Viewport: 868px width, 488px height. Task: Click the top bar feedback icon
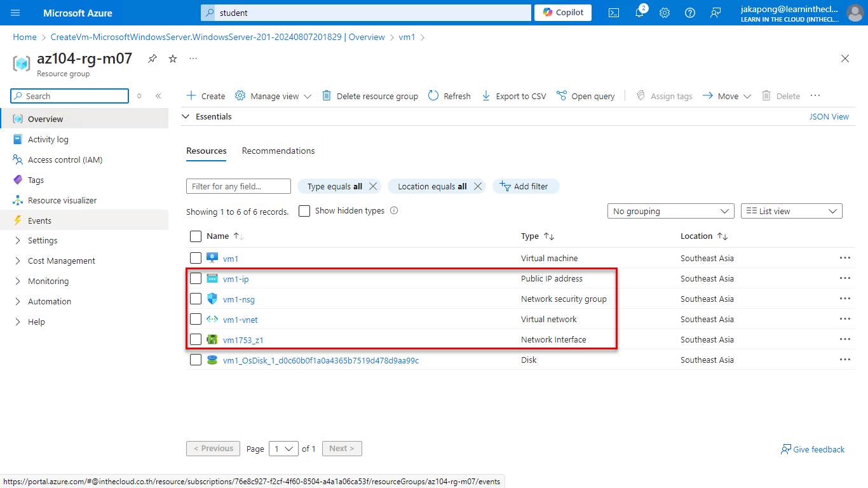[x=715, y=13]
